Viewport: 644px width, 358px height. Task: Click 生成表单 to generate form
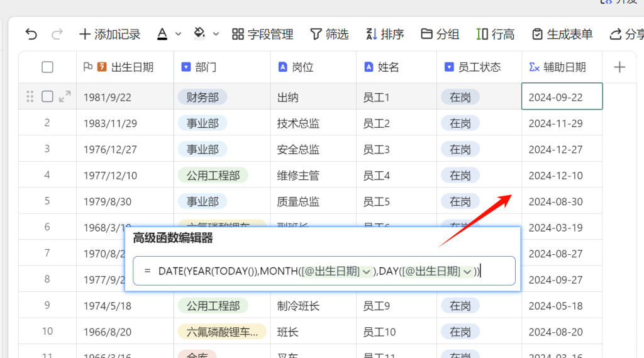pos(562,34)
